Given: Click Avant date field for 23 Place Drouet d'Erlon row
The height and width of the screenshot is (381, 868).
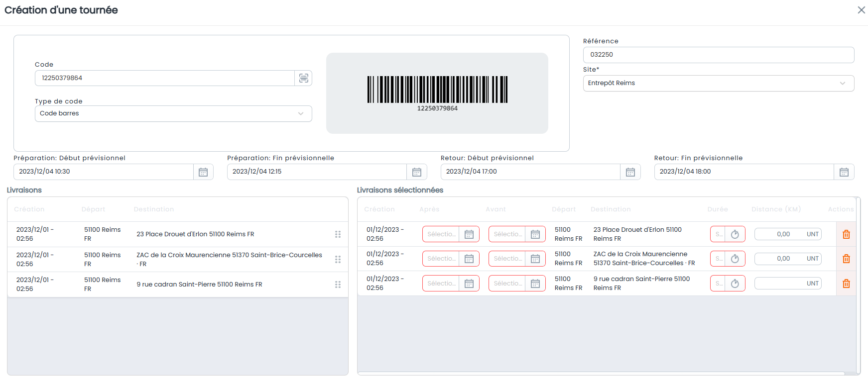Looking at the screenshot, I should pyautogui.click(x=507, y=234).
